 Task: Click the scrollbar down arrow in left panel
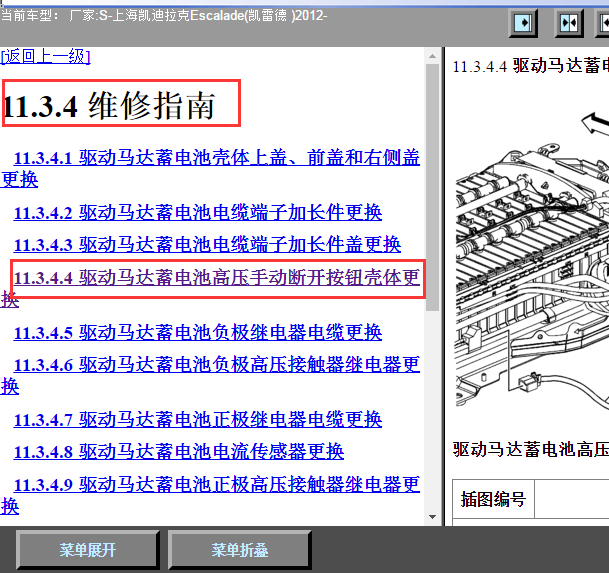pos(432,517)
